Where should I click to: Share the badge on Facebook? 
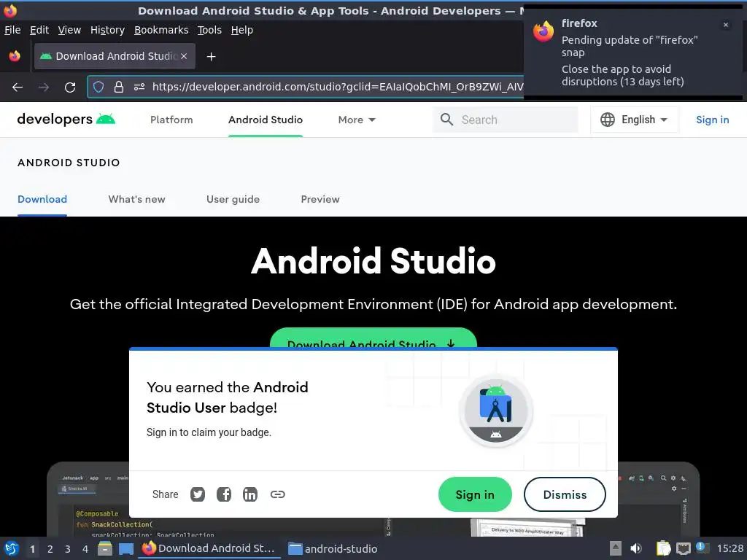pyautogui.click(x=224, y=495)
